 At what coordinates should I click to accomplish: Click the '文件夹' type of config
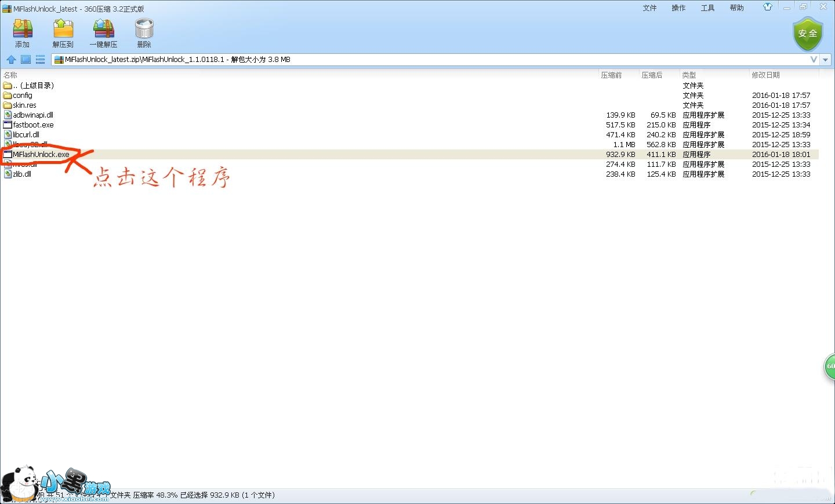(x=693, y=96)
